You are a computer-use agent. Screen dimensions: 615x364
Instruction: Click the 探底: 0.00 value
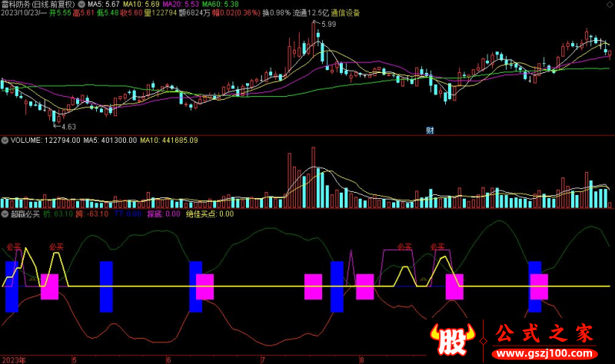164,214
